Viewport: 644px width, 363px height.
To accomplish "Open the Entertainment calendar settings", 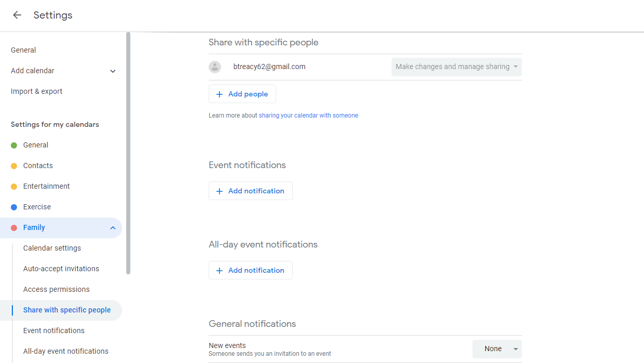I will pos(46,186).
